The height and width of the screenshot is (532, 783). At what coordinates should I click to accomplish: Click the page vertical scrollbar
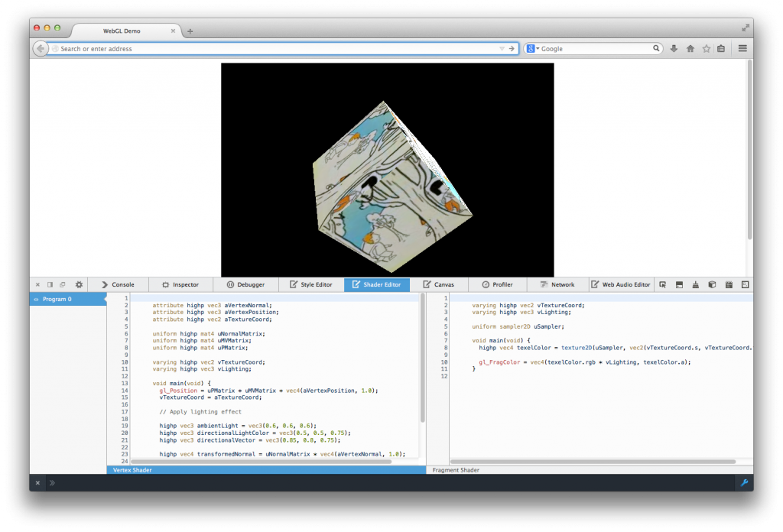tap(749, 150)
